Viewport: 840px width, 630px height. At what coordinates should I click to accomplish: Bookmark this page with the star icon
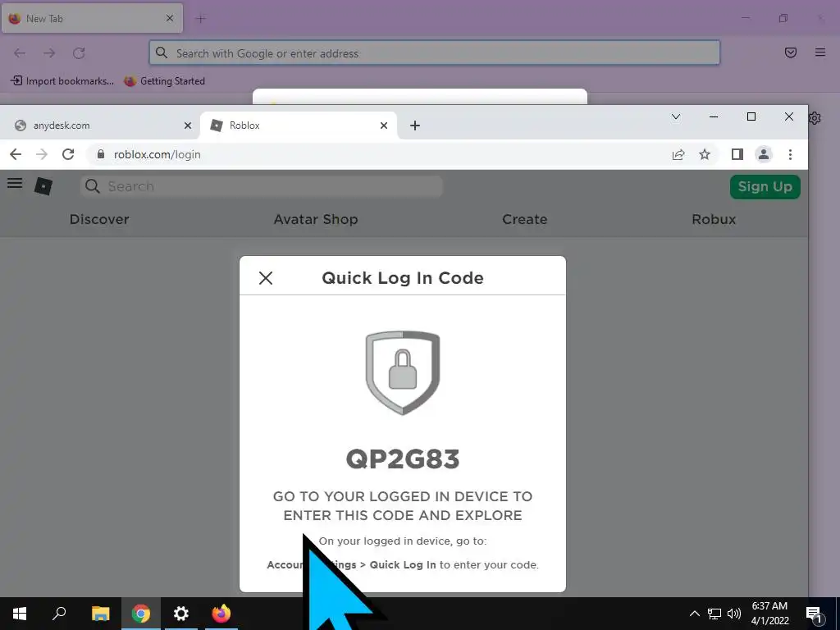tap(705, 154)
